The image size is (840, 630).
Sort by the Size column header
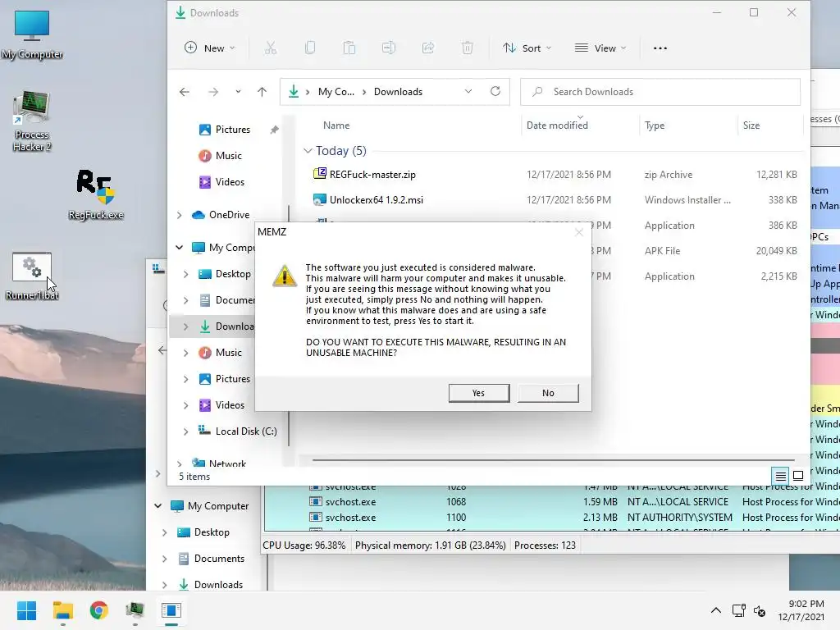751,126
